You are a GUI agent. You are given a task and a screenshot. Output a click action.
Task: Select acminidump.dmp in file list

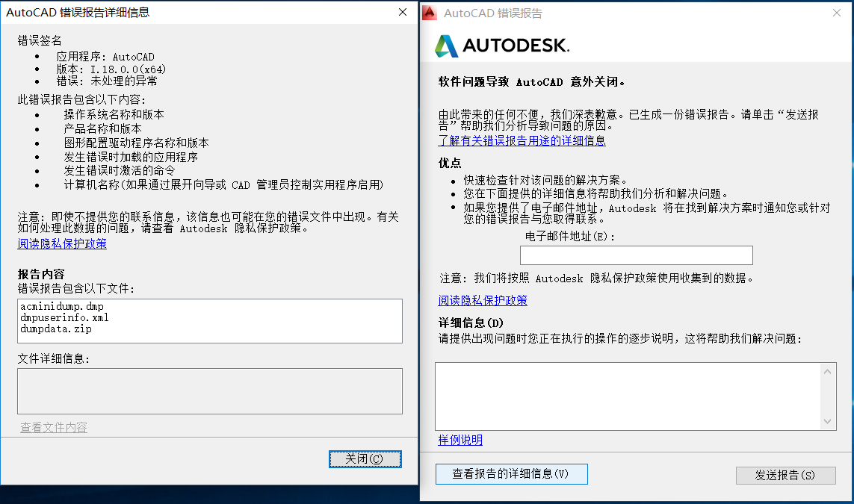click(x=61, y=306)
